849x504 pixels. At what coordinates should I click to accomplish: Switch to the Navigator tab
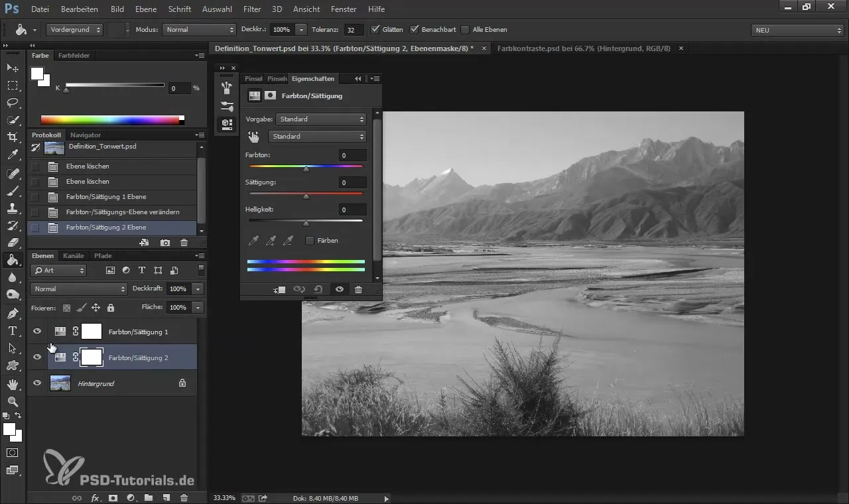point(86,135)
